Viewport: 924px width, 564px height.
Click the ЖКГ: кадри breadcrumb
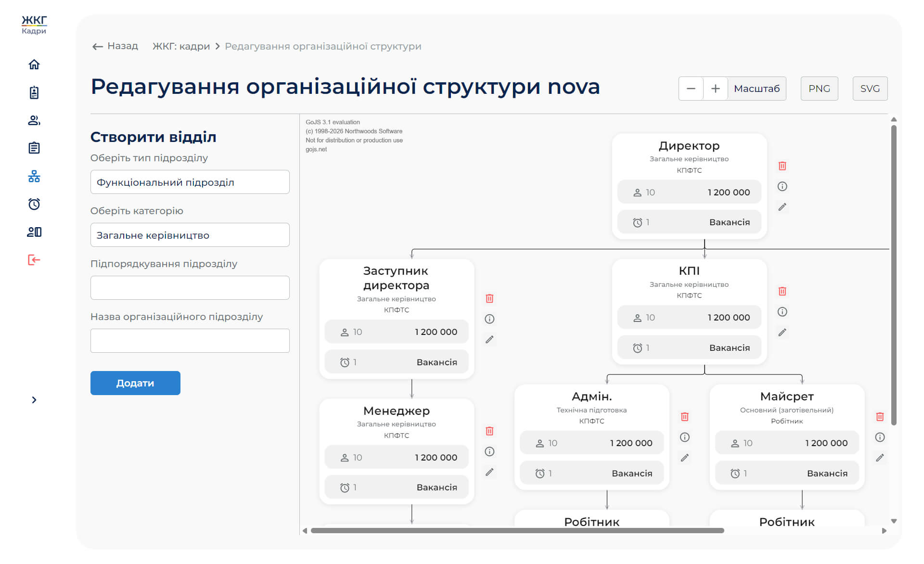tap(181, 46)
